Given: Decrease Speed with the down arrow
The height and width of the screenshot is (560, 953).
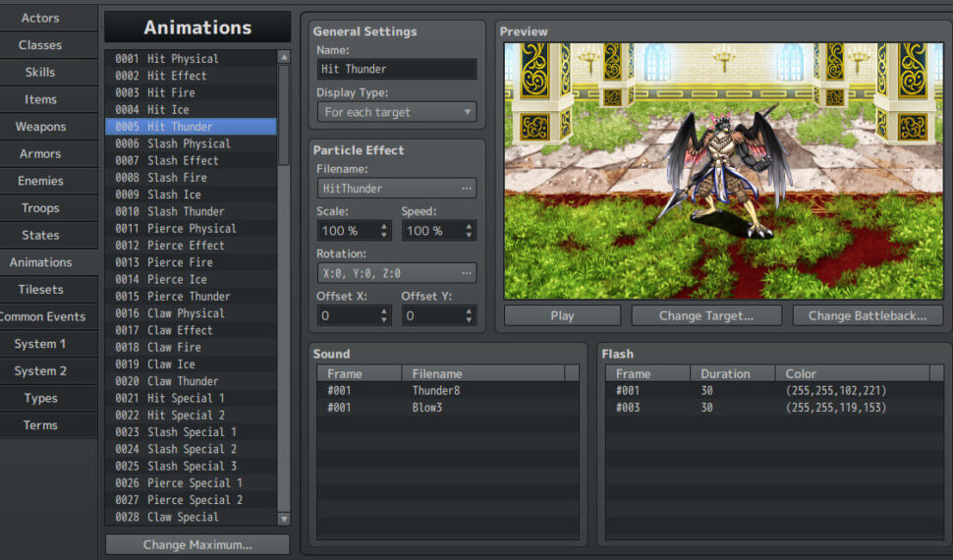Looking at the screenshot, I should click(469, 236).
